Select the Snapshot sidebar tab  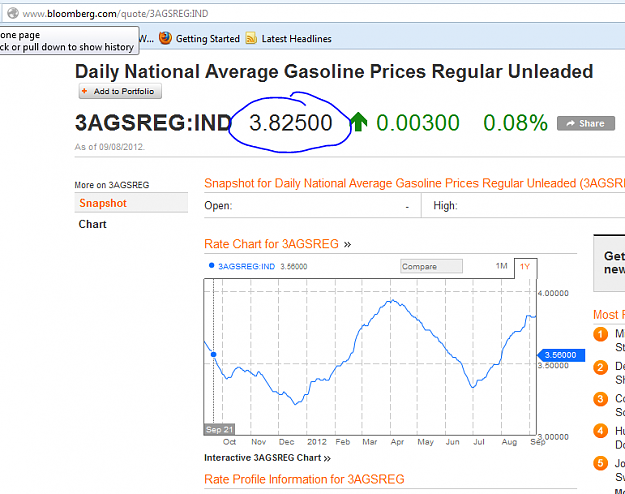[131, 203]
